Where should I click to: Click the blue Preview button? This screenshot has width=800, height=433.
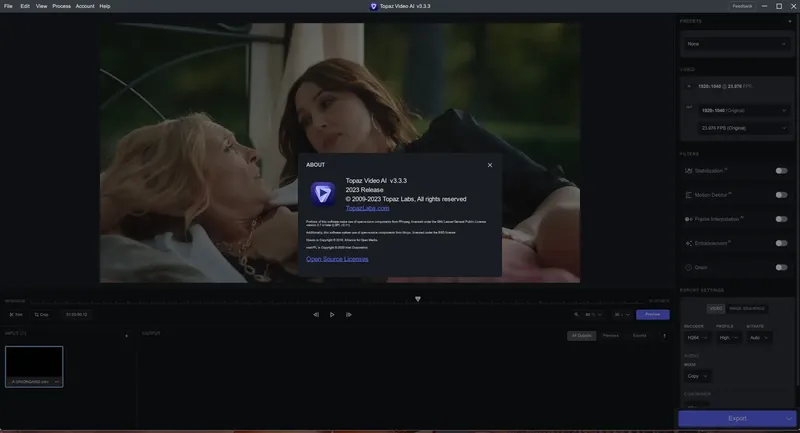[x=653, y=315]
